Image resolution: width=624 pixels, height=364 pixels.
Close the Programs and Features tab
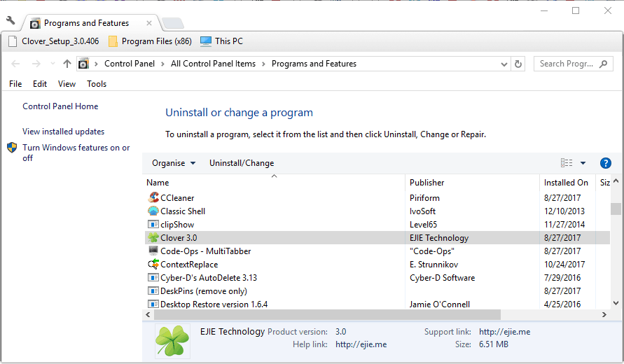pyautogui.click(x=149, y=23)
